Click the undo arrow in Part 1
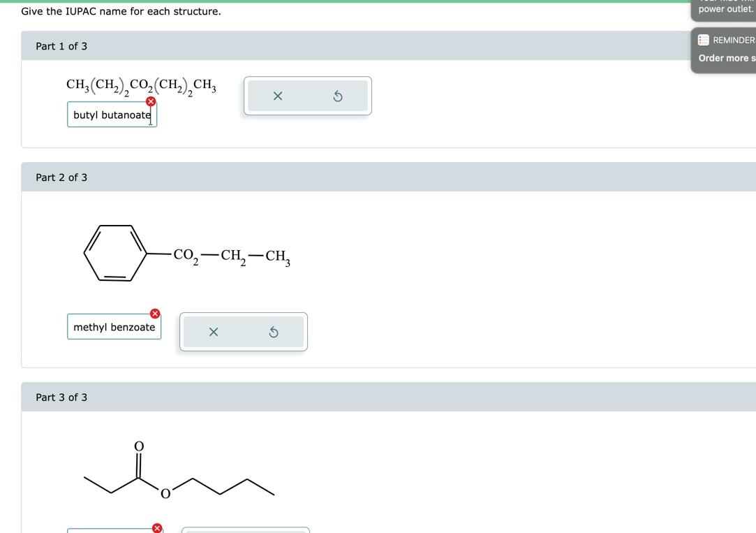 (x=338, y=96)
